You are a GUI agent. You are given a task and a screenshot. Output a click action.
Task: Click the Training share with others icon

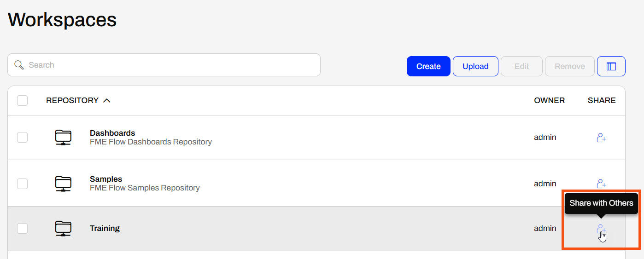(601, 229)
